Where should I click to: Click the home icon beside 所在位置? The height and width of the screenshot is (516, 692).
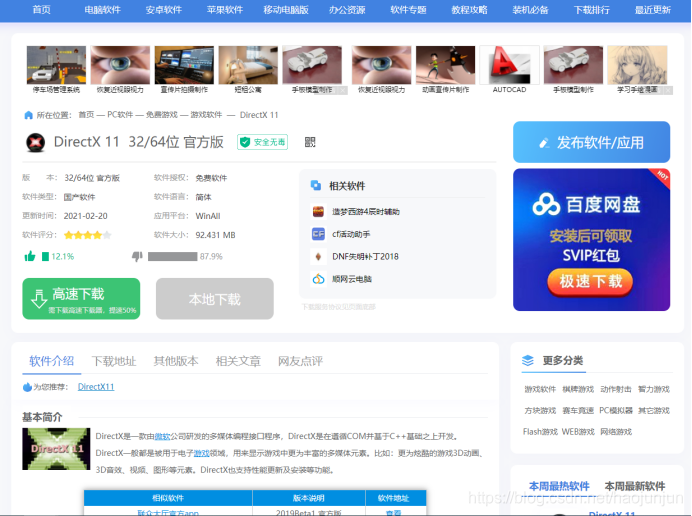pos(28,115)
